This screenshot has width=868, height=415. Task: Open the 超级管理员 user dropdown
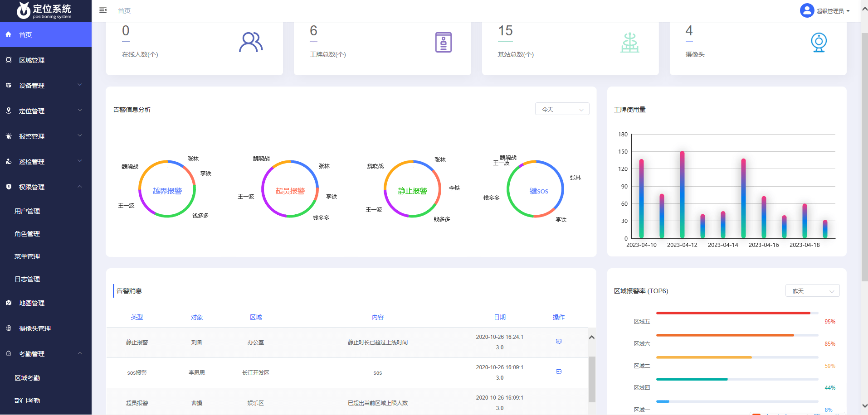click(833, 11)
